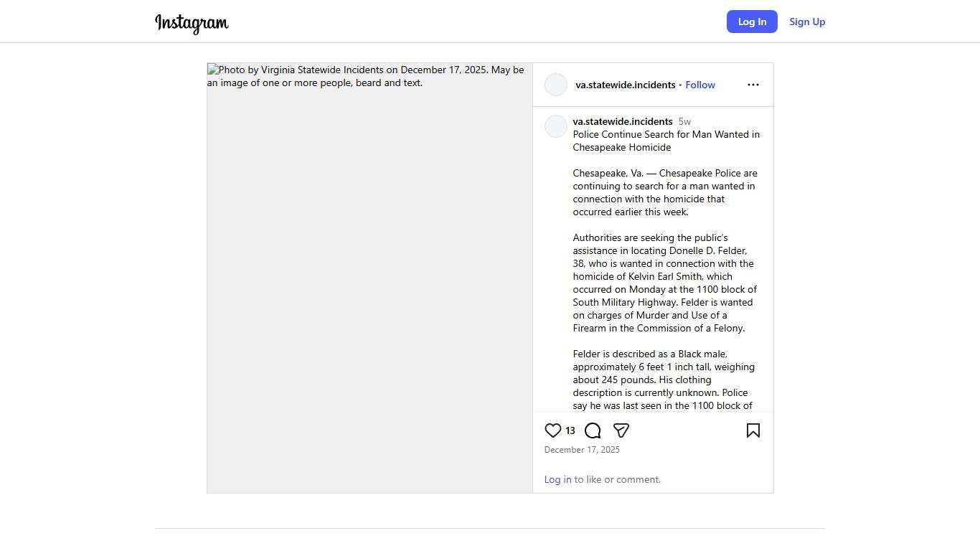
Task: Open the three-dot more options menu
Action: pos(753,85)
